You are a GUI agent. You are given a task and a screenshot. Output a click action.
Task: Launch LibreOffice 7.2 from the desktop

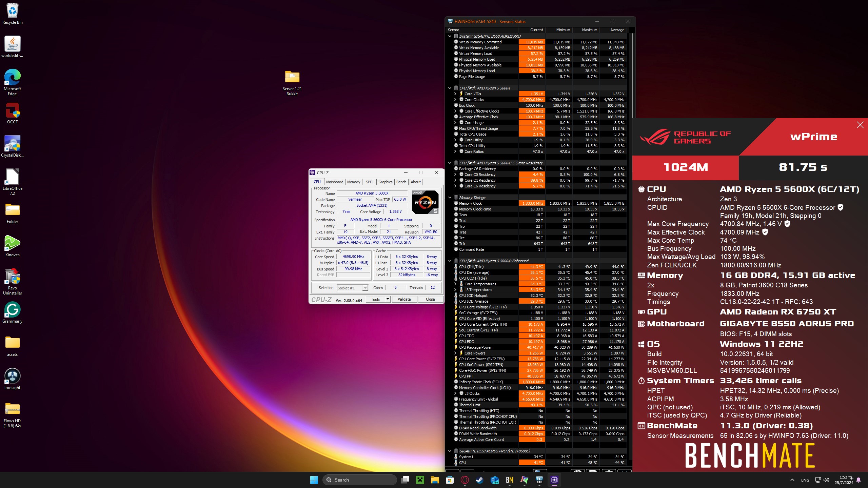click(x=13, y=182)
